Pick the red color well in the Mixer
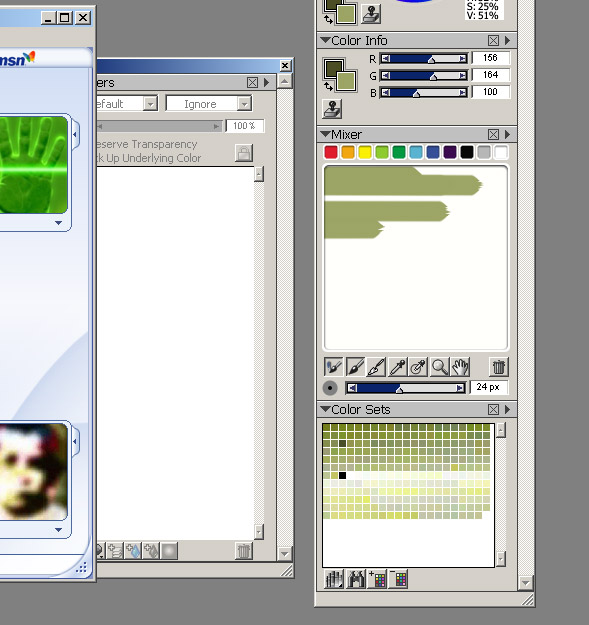The height and width of the screenshot is (625, 589). [x=331, y=152]
